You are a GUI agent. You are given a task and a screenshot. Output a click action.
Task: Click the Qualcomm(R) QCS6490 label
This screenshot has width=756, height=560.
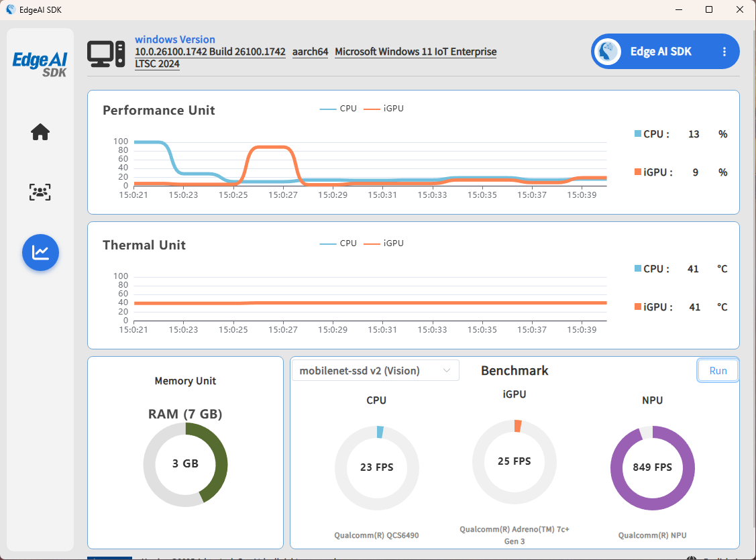[376, 535]
